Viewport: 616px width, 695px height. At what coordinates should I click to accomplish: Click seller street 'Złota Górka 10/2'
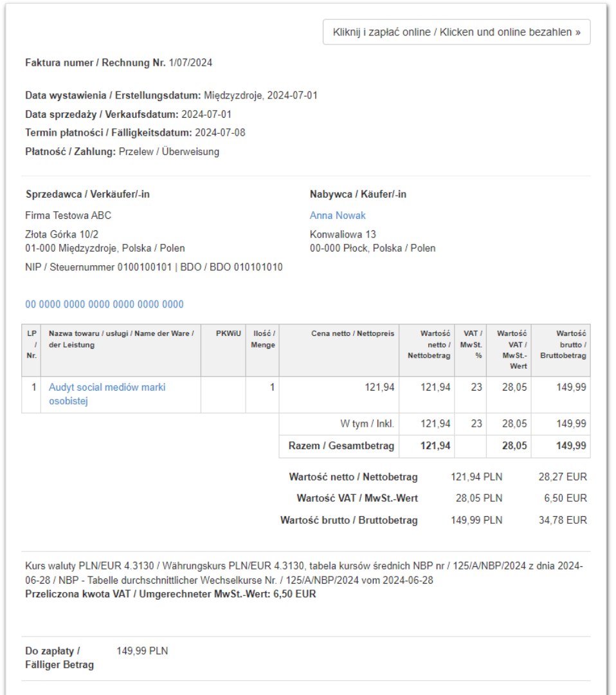tap(62, 234)
